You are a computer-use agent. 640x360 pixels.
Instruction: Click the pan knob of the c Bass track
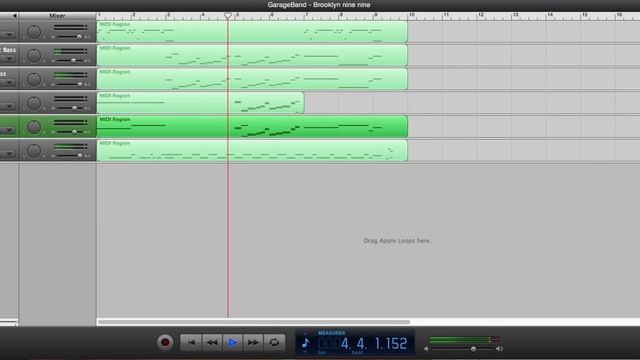point(34,56)
